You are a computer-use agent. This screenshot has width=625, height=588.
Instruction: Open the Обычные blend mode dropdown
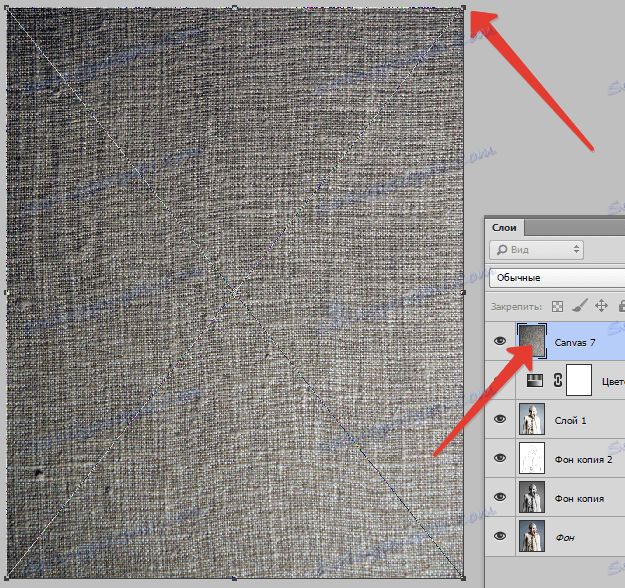[557, 278]
